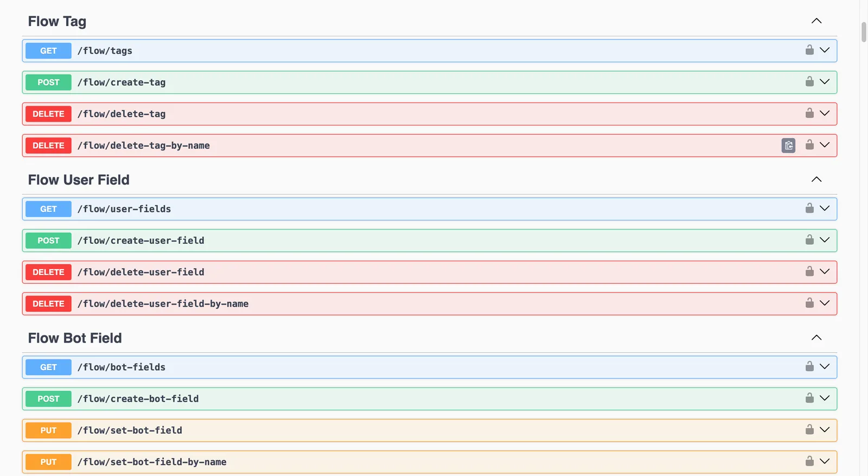This screenshot has height=476, width=868.
Task: Click the GET badge for /flow/bot-fields
Action: (x=48, y=367)
